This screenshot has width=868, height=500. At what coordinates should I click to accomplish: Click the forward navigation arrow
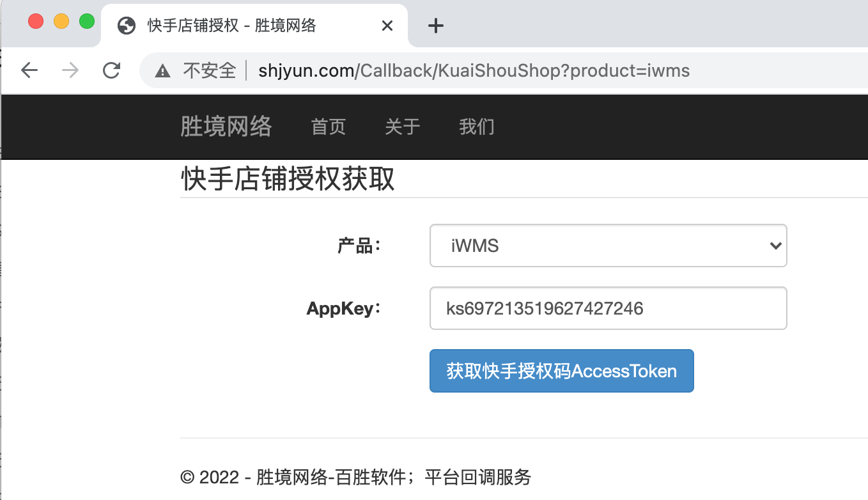pos(70,70)
